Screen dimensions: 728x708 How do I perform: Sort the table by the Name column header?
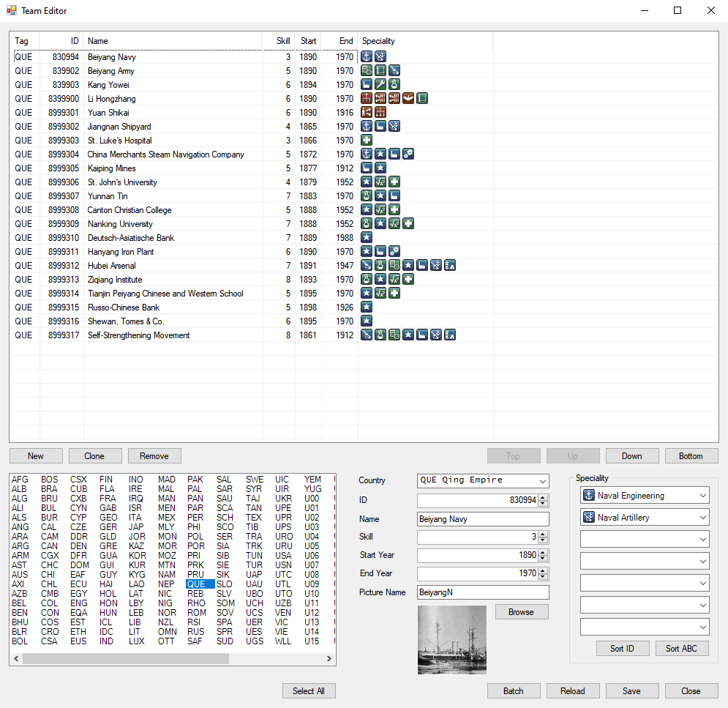pyautogui.click(x=173, y=41)
